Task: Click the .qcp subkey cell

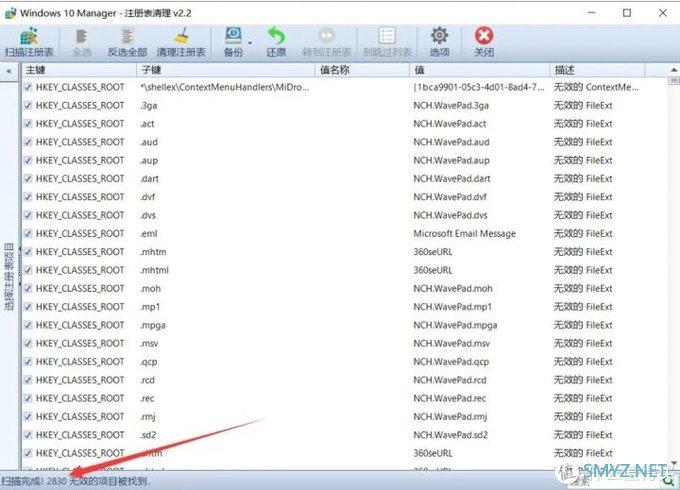Action: (x=149, y=362)
